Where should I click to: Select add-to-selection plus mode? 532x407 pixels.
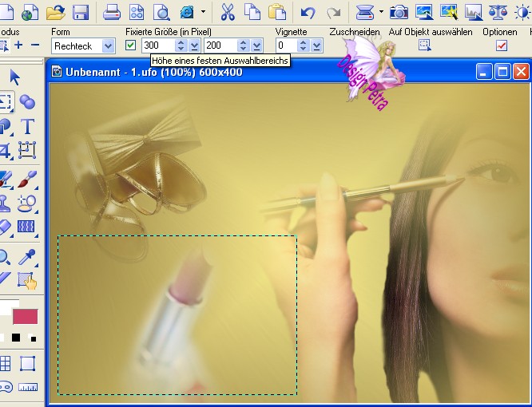click(x=18, y=45)
